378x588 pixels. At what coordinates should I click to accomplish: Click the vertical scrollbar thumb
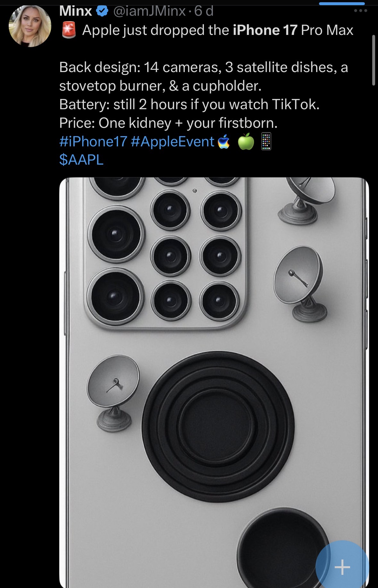(x=374, y=60)
